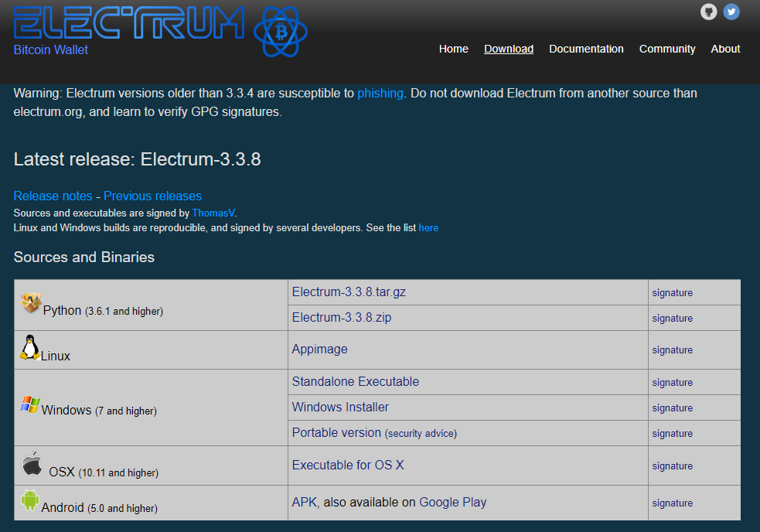Download Electrum-3.3.8.zip
Image resolution: width=760 pixels, height=532 pixels.
pos(341,317)
